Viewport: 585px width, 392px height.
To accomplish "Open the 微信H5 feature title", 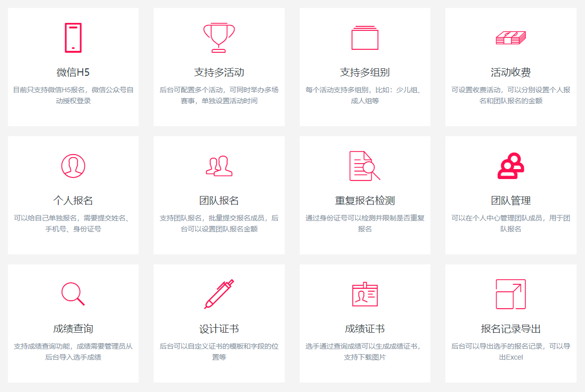I will pos(73,69).
